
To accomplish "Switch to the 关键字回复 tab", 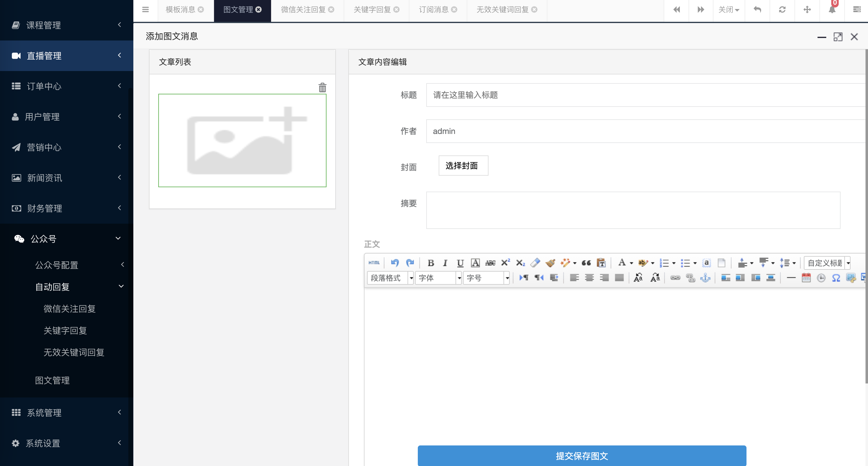I will click(x=372, y=9).
